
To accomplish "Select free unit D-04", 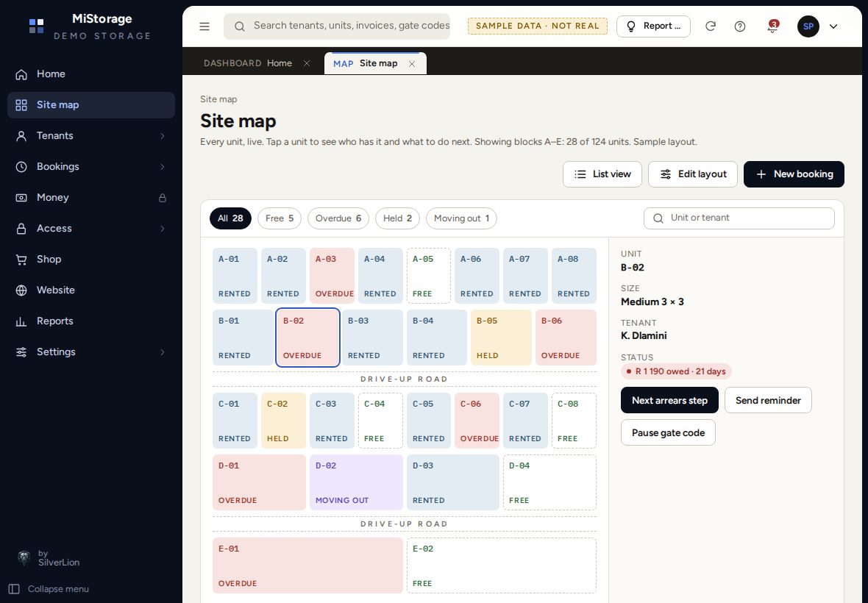I will click(x=549, y=482).
